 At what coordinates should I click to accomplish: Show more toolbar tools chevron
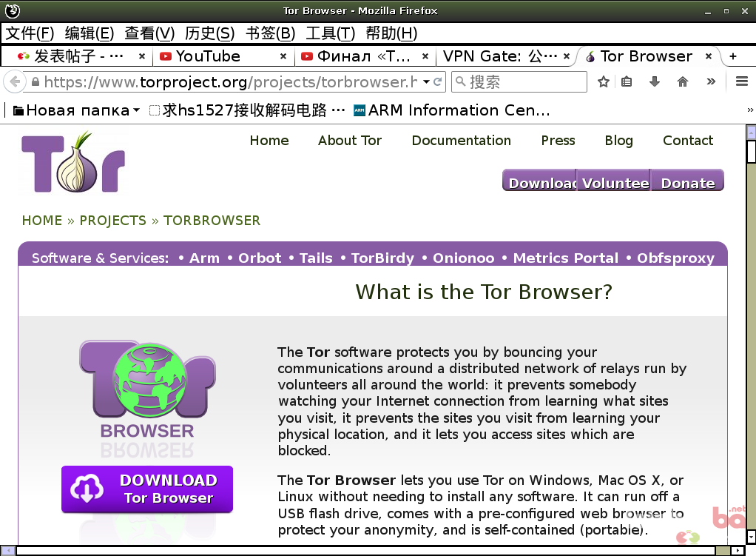click(711, 81)
